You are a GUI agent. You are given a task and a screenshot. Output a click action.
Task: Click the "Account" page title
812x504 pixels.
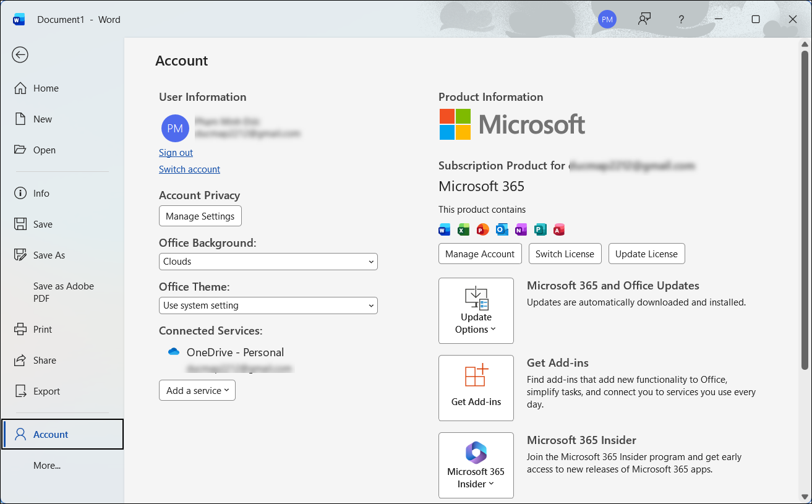point(182,61)
